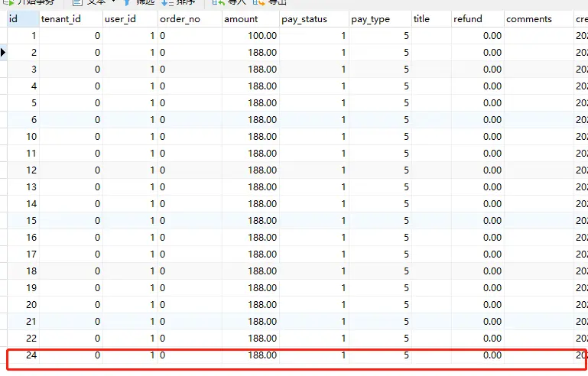Select the pay_status value in row id 17
This screenshot has width=588, height=376.
point(314,254)
